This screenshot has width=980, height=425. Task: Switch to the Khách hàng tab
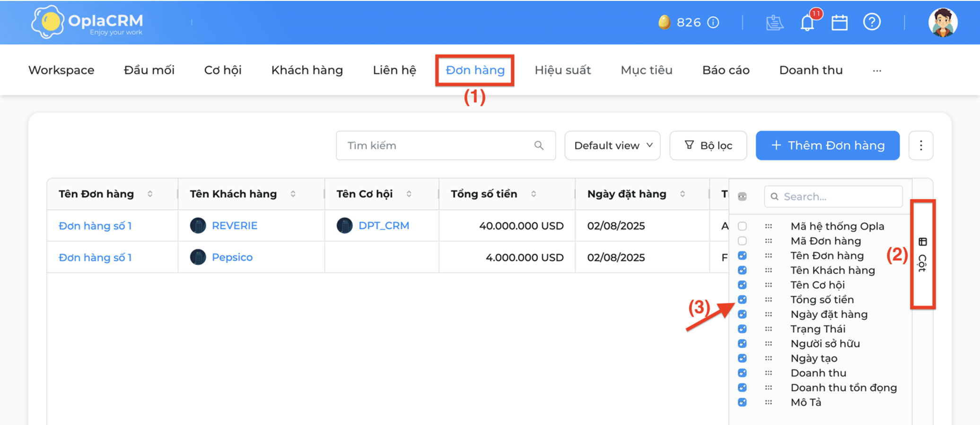click(307, 70)
